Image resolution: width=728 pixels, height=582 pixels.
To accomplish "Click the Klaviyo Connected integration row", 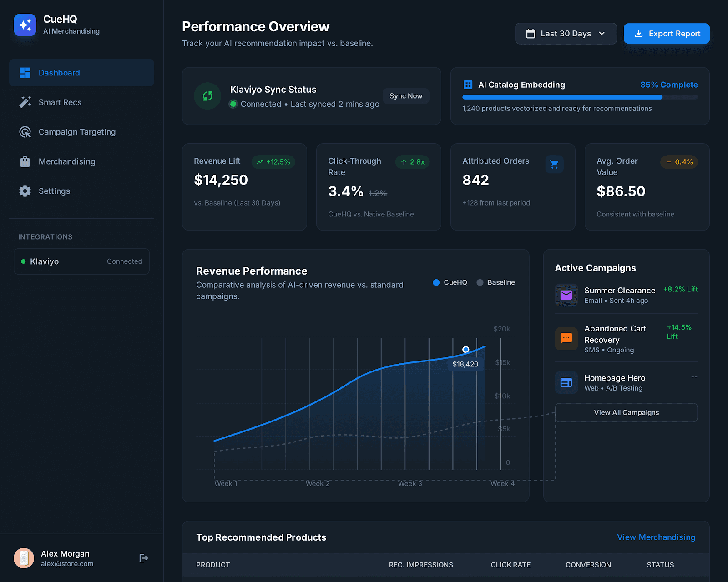I will pos(81,261).
